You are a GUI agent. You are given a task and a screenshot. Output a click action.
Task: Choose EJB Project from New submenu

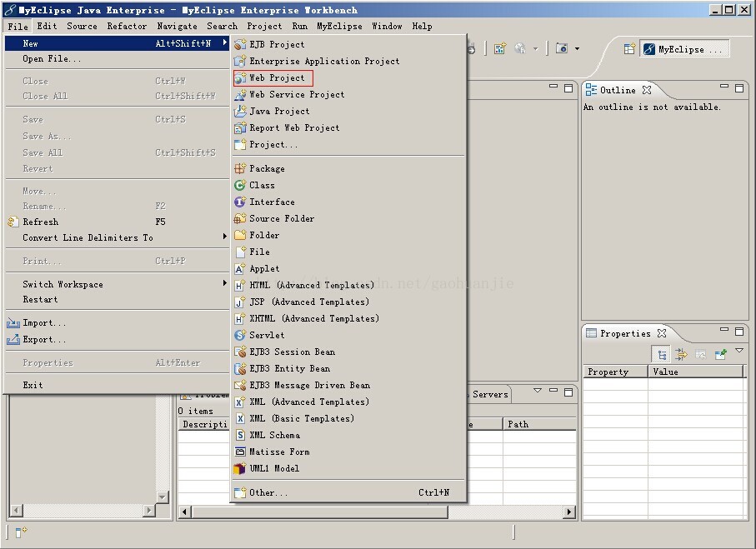coord(348,44)
